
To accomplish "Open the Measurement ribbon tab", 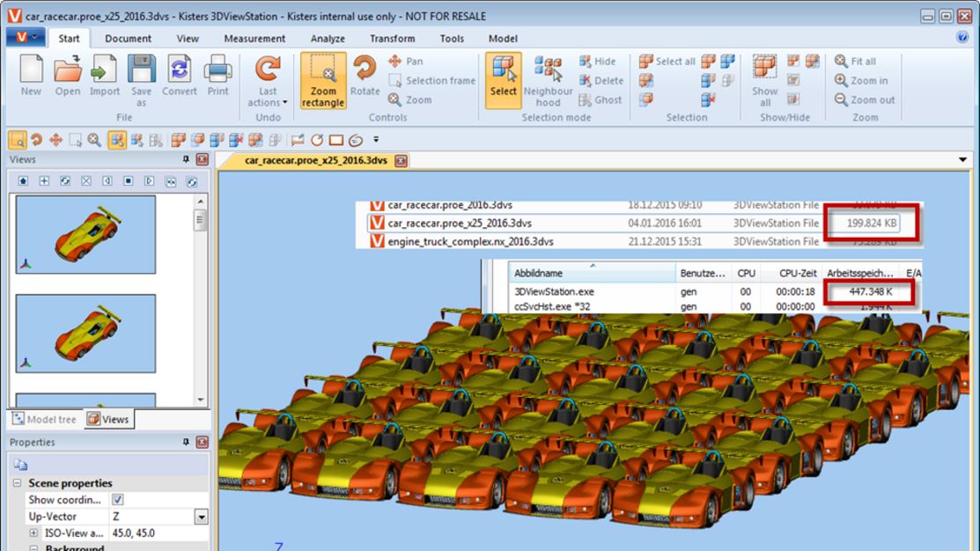I will [254, 38].
